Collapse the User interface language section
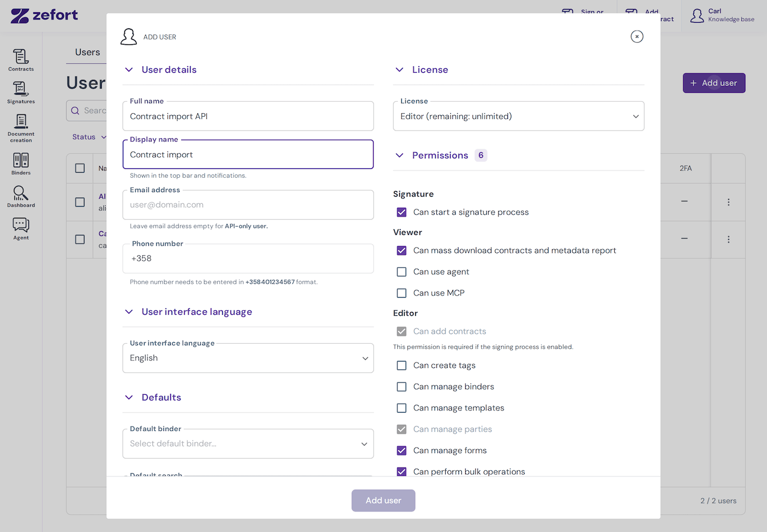 point(129,312)
